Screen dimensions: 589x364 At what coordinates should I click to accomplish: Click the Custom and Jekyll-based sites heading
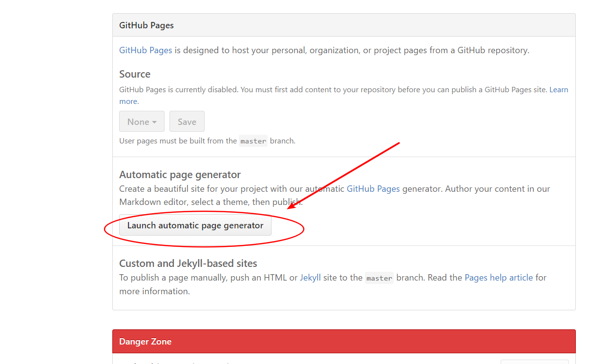188,263
